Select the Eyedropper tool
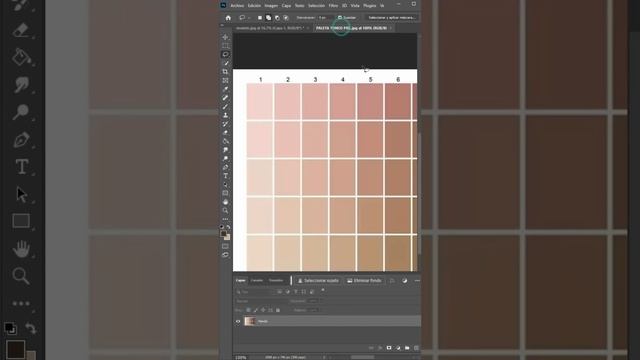The width and height of the screenshot is (640, 360). tap(225, 89)
